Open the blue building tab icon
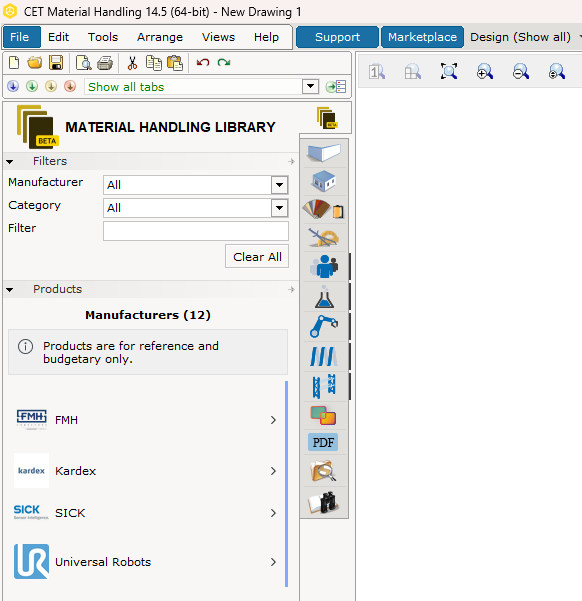 pos(324,181)
